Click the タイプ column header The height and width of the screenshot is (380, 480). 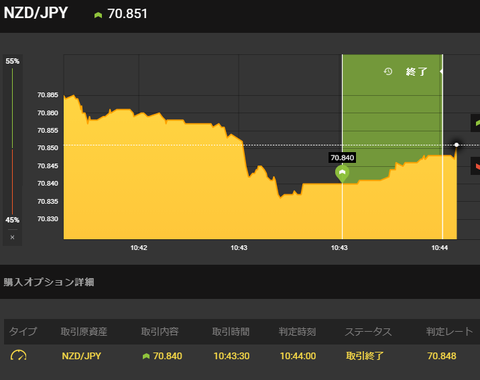click(23, 332)
